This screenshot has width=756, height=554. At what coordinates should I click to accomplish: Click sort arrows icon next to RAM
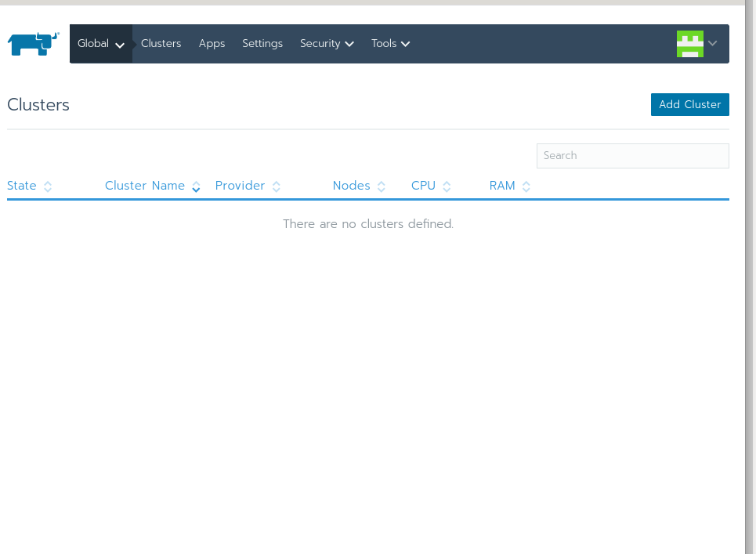(526, 186)
